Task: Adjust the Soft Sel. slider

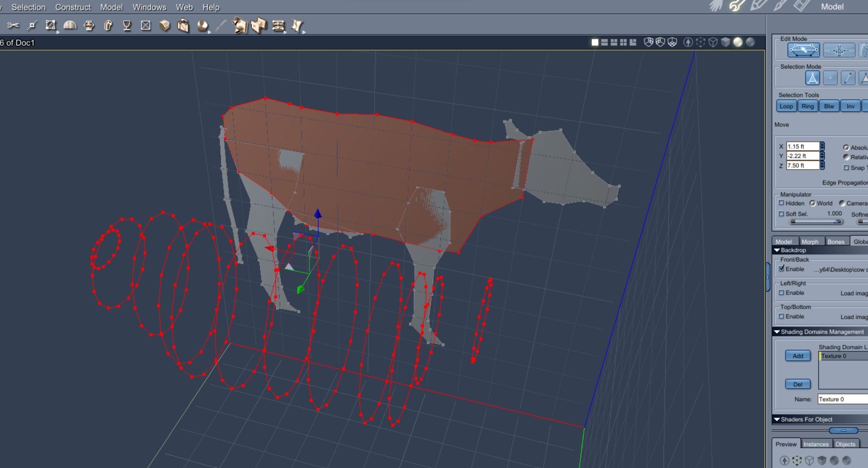Action: [x=836, y=222]
